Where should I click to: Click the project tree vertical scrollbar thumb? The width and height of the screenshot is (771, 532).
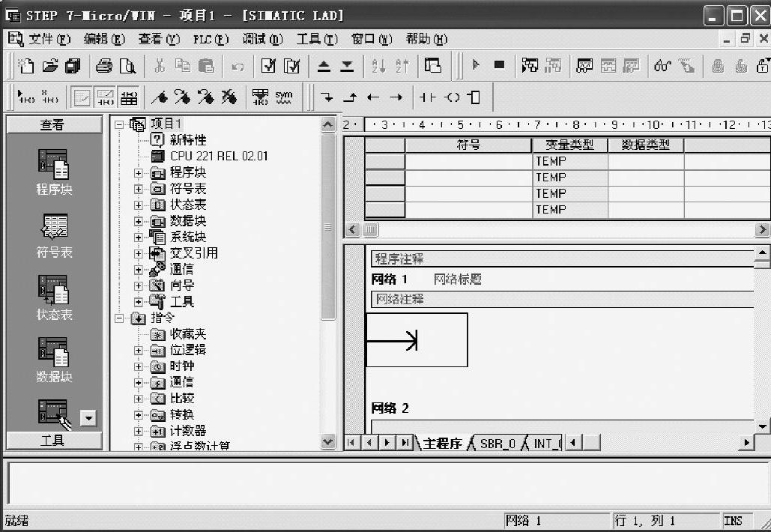point(328,225)
